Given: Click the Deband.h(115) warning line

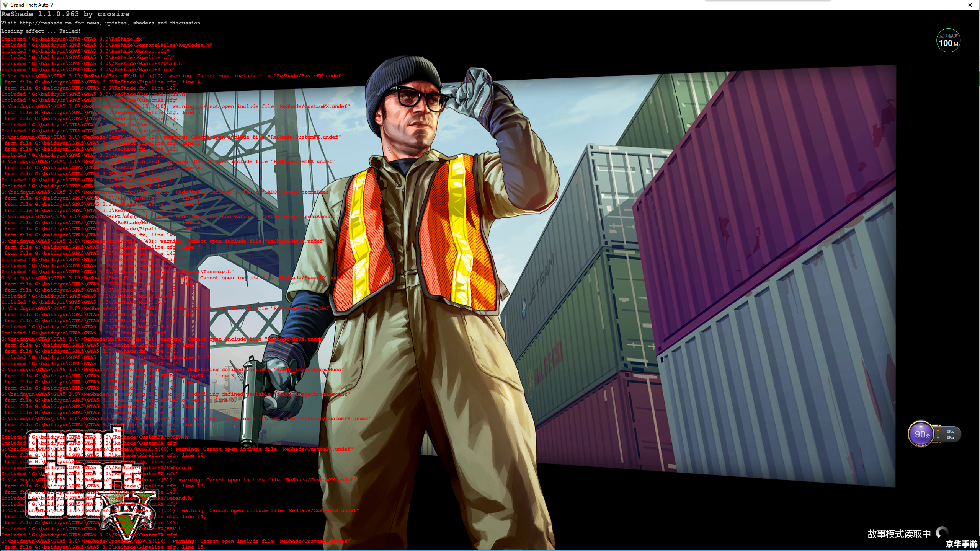Looking at the screenshot, I should (x=180, y=510).
